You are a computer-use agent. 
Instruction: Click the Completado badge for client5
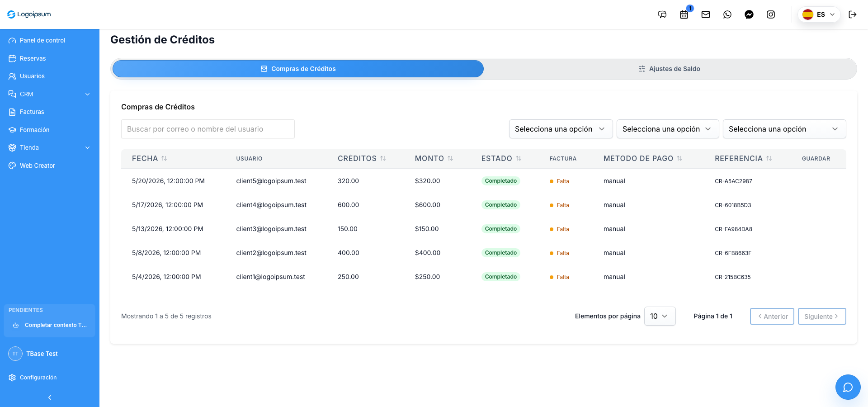pos(500,181)
